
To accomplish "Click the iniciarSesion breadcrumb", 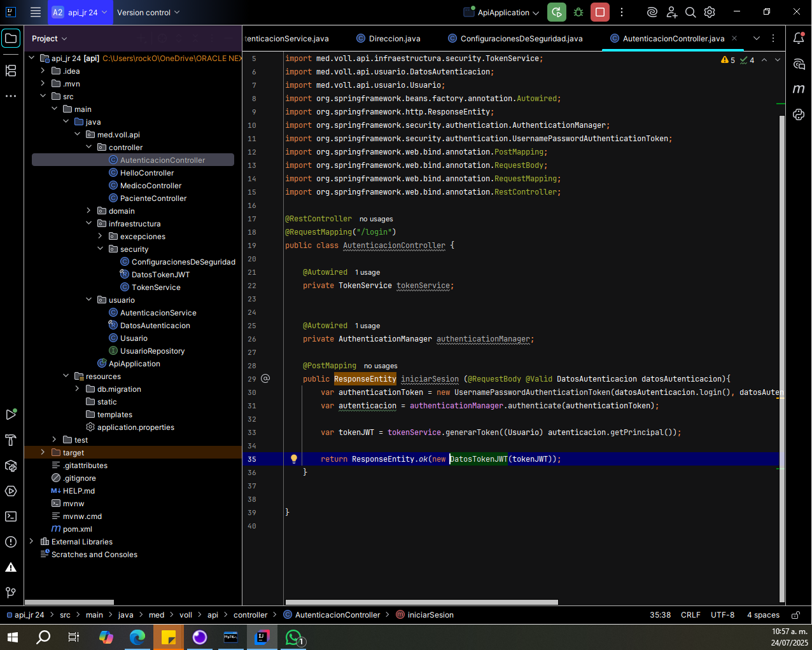I will [424, 615].
